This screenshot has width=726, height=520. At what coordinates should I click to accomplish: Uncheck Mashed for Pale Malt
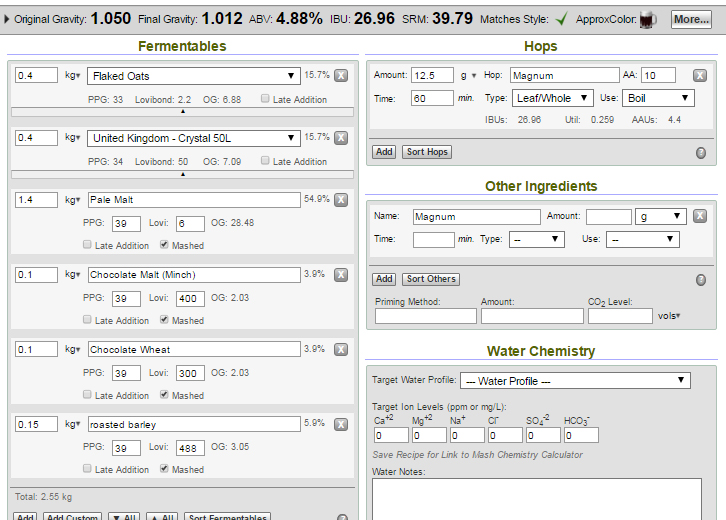[x=165, y=245]
